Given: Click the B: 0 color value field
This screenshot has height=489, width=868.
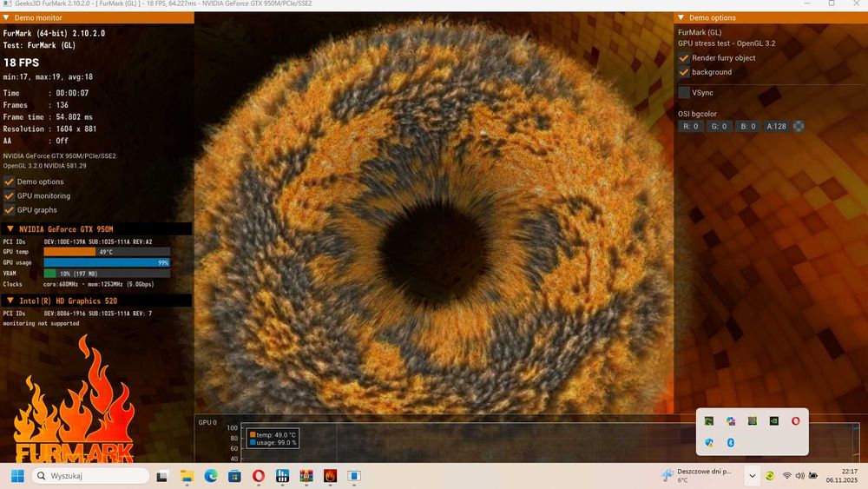Looking at the screenshot, I should pyautogui.click(x=748, y=126).
